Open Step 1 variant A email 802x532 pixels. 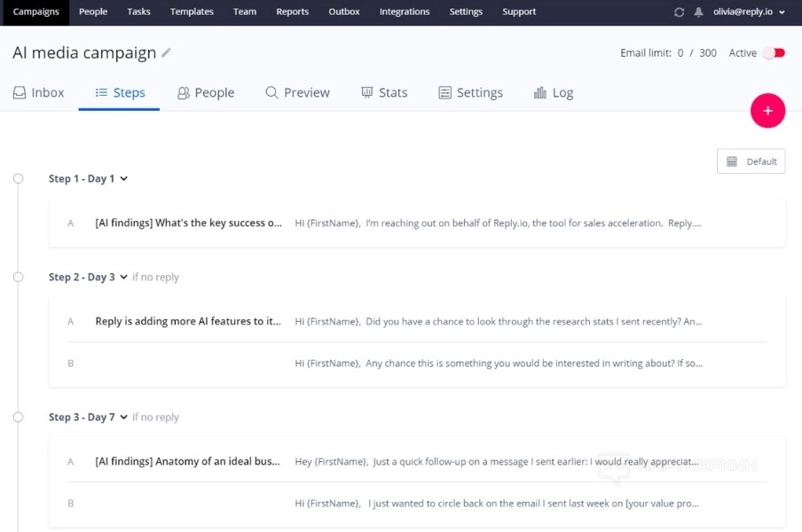pyautogui.click(x=417, y=223)
